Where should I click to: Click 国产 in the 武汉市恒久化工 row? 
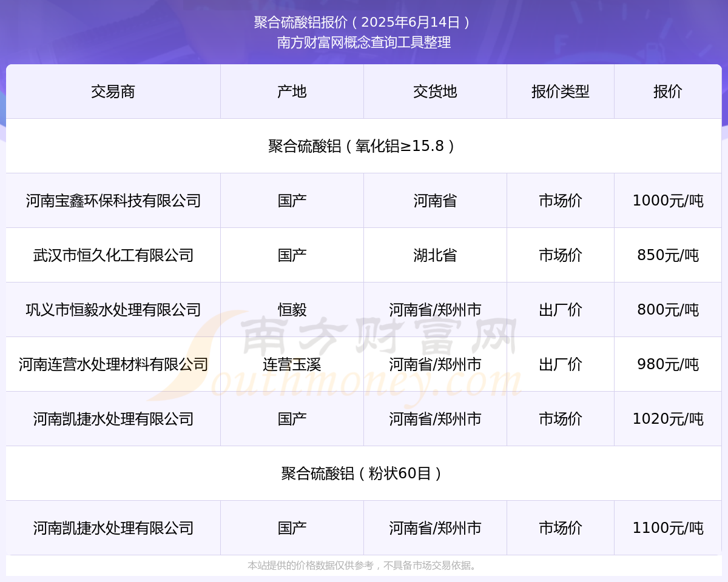[x=292, y=255]
